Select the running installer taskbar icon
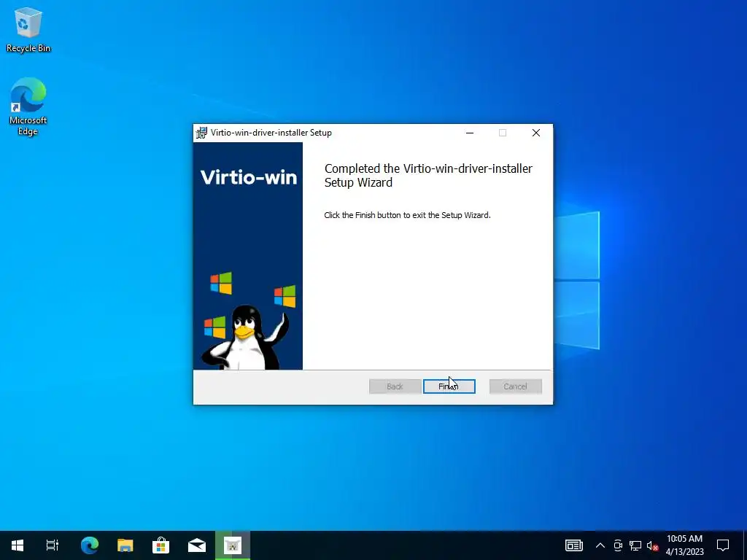The width and height of the screenshot is (747, 560). 233,545
